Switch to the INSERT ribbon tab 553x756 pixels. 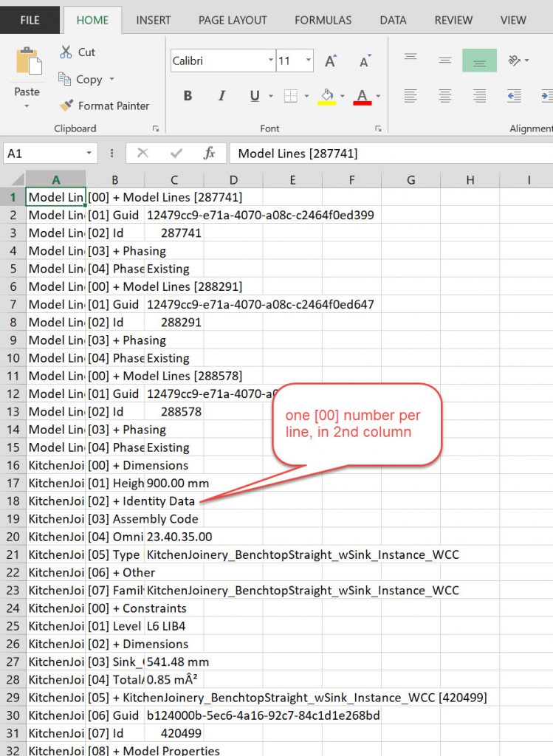tap(153, 20)
